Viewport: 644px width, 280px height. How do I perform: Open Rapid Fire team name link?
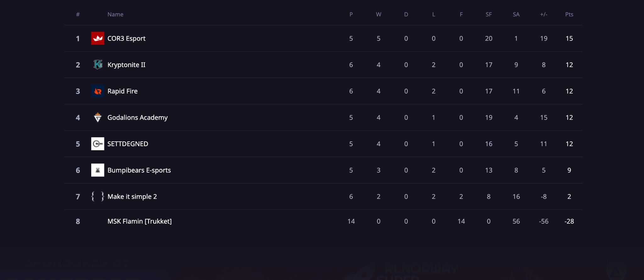[x=123, y=91]
